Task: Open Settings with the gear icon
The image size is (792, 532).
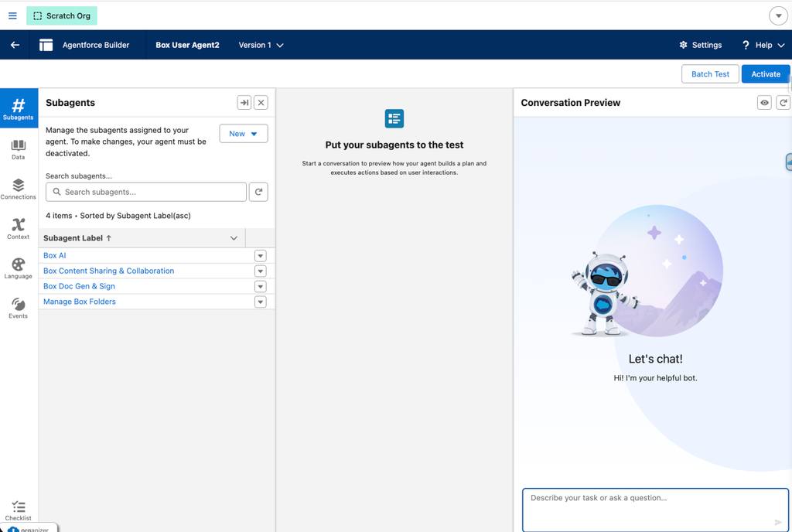Action: pos(700,45)
